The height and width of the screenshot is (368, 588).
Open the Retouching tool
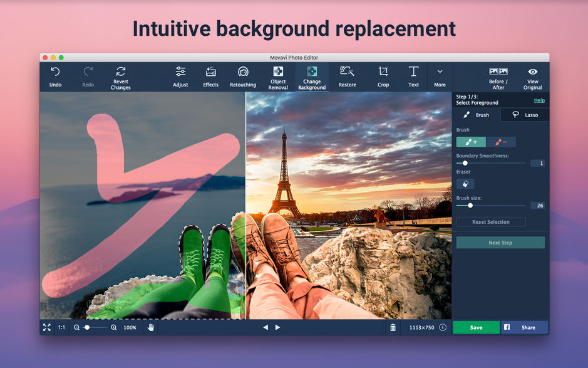(243, 76)
